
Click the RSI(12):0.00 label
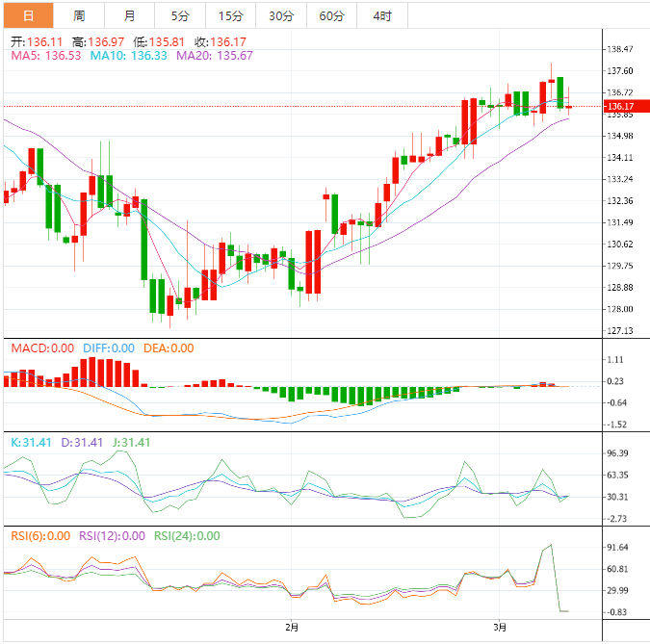pyautogui.click(x=112, y=536)
